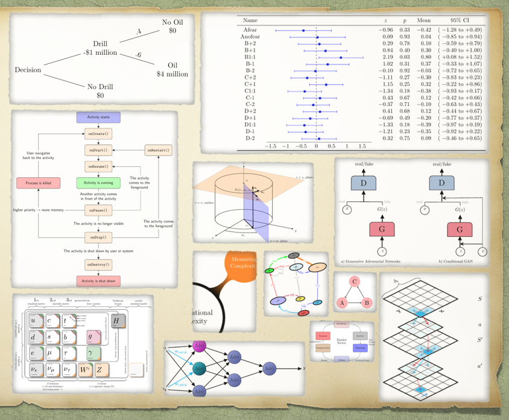Select the onResume() node
509x420 pixels.
click(x=98, y=166)
